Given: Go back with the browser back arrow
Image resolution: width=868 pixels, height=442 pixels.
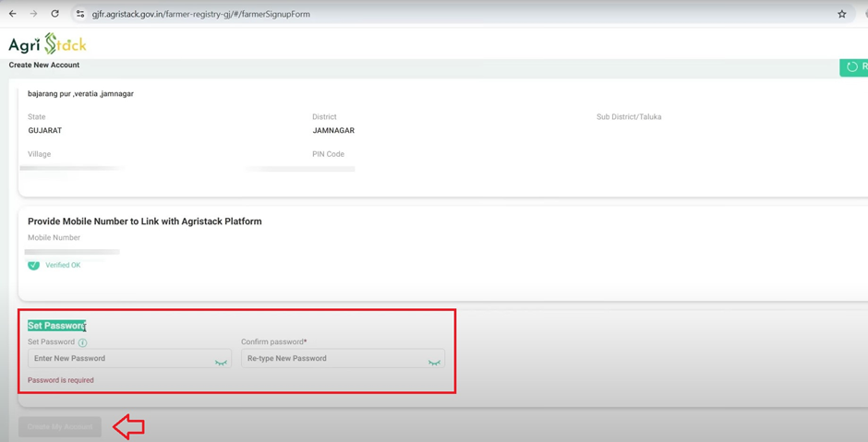Looking at the screenshot, I should [13, 14].
